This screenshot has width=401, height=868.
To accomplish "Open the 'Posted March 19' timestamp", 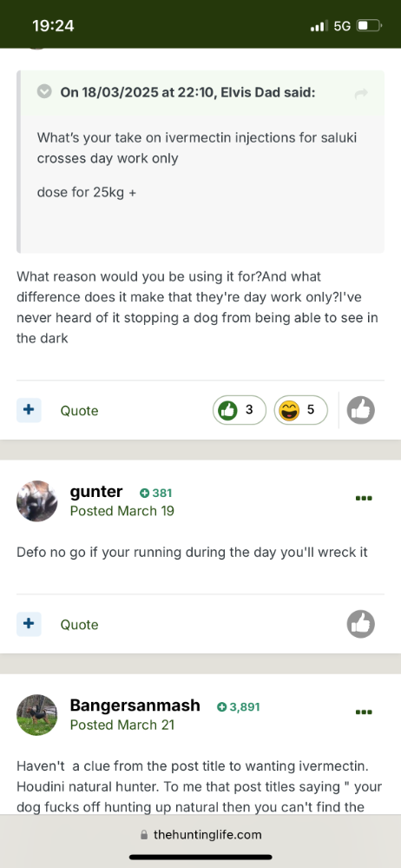I will tap(122, 511).
